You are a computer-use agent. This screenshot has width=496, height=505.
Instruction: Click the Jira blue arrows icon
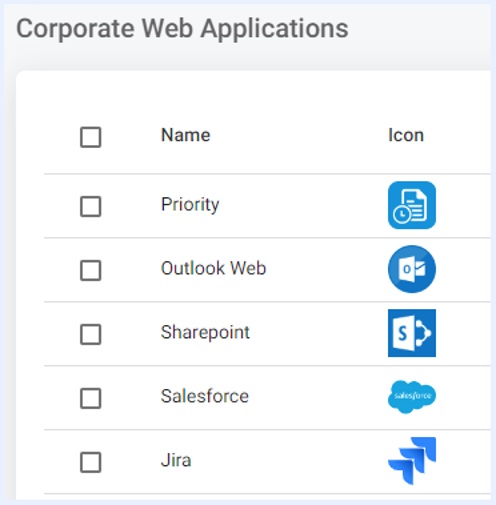tap(412, 461)
